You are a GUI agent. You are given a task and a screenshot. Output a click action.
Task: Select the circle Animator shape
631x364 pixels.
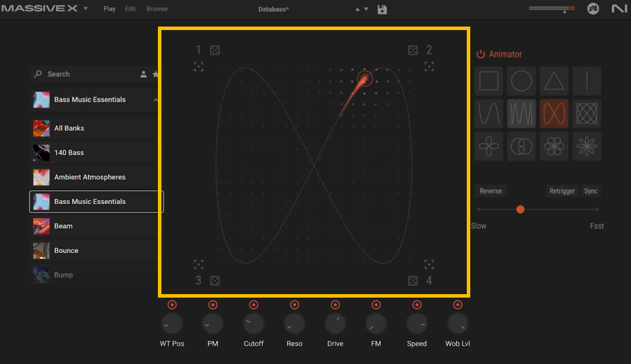pyautogui.click(x=521, y=81)
